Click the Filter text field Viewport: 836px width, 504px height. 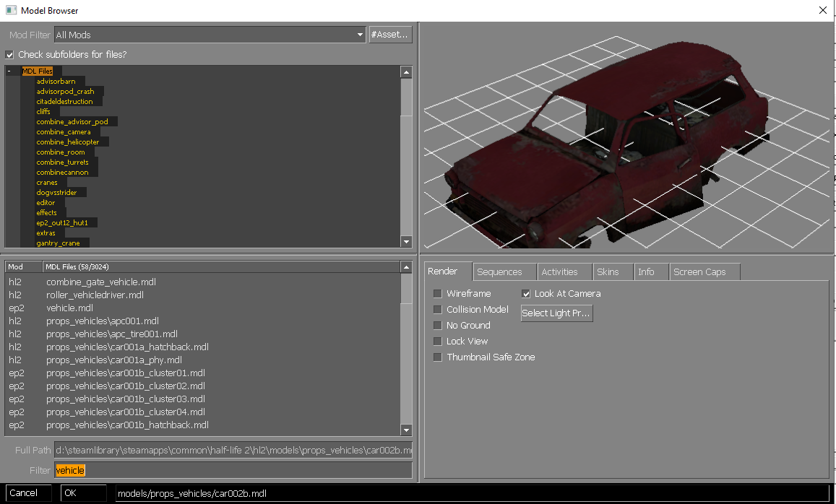tap(233, 471)
